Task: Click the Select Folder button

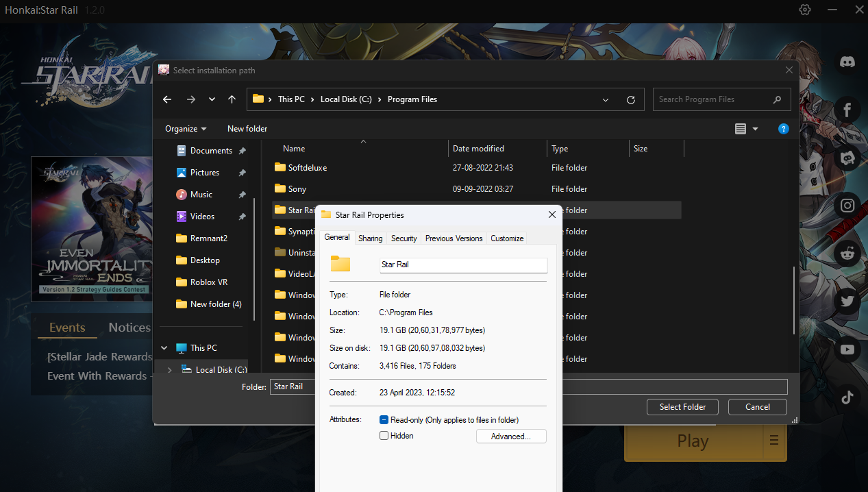Action: click(x=682, y=407)
